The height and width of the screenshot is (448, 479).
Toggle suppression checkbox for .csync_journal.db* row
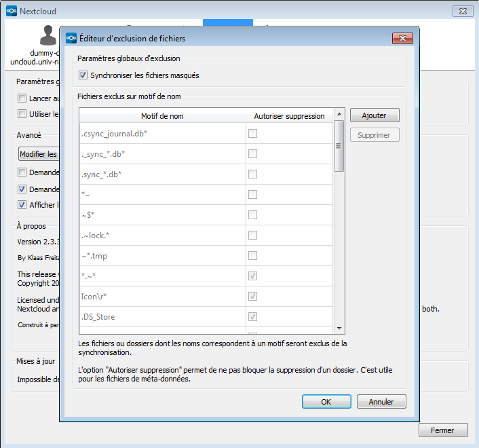(252, 134)
